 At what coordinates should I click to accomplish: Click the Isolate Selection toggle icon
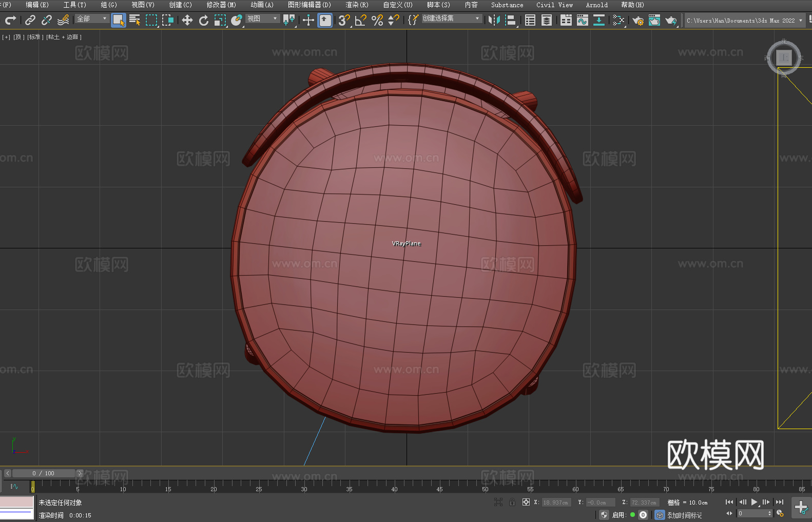[498, 502]
